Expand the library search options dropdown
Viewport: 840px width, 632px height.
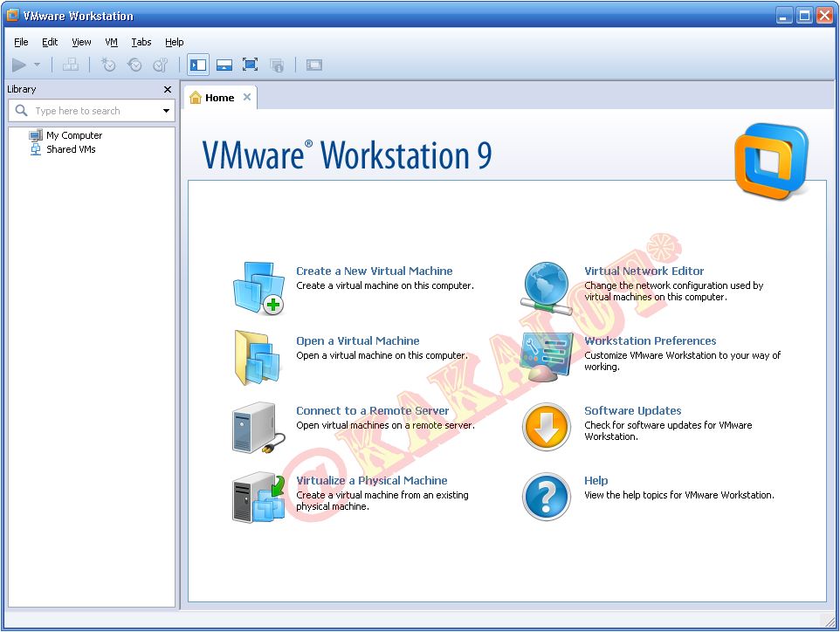[166, 111]
